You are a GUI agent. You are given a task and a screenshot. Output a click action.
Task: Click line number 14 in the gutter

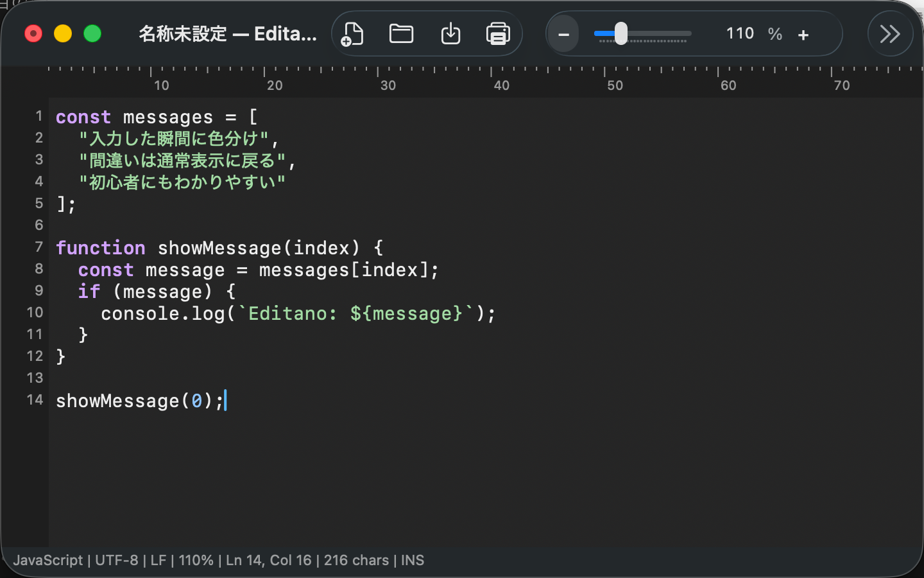click(35, 400)
